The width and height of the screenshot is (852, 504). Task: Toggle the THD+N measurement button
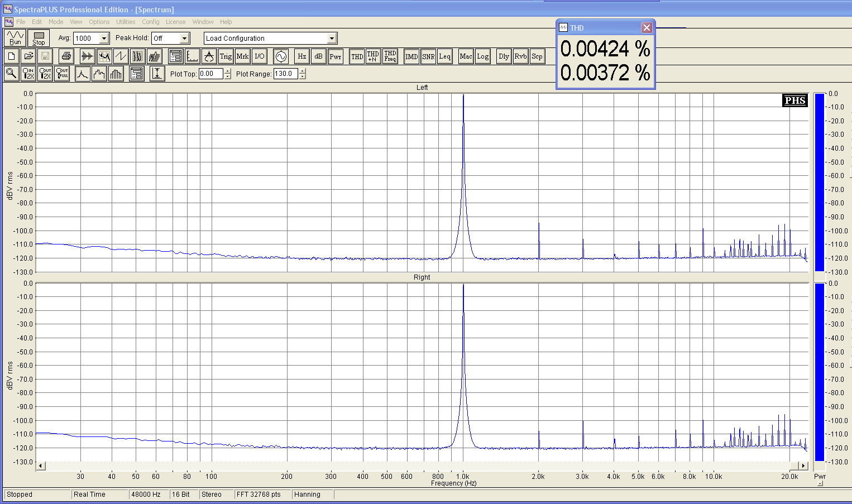[373, 56]
